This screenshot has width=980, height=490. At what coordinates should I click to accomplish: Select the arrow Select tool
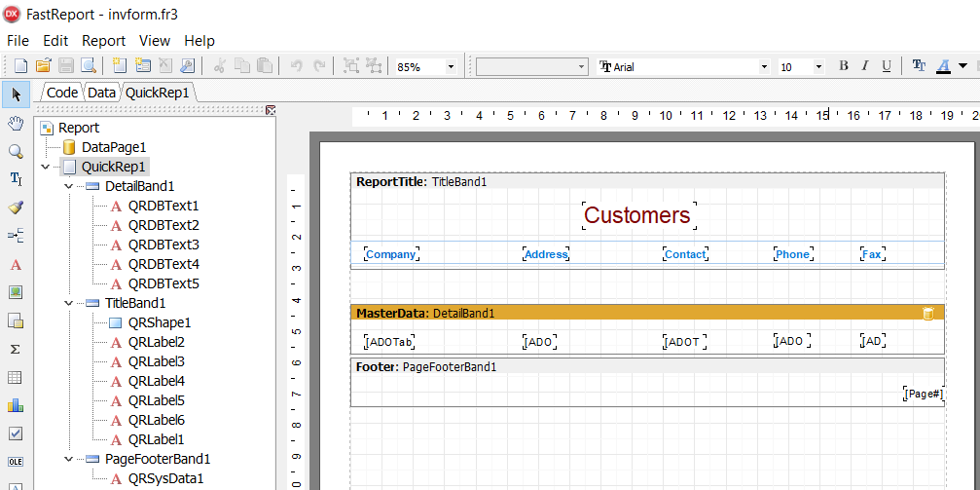coord(16,94)
